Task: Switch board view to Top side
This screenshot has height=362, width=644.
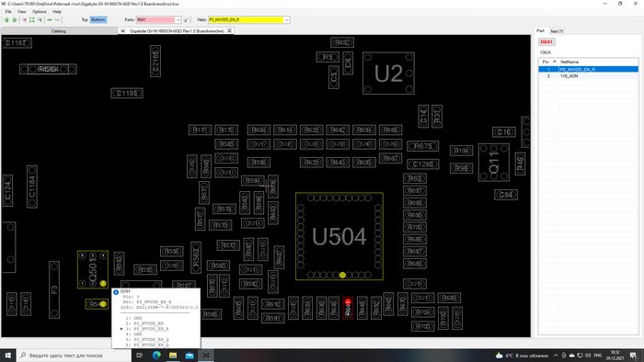Action: pyautogui.click(x=85, y=19)
